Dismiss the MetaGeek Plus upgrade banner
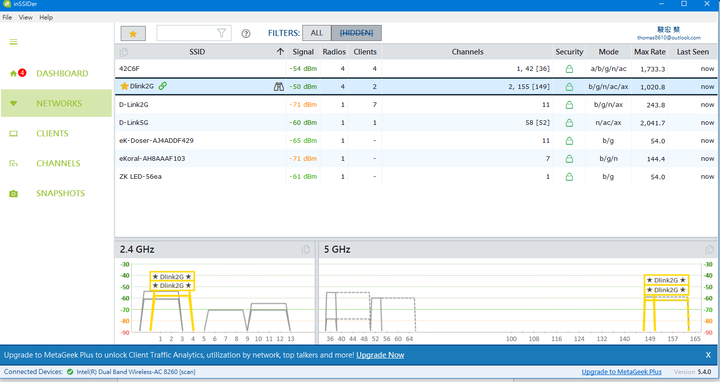The image size is (720, 382). click(708, 355)
